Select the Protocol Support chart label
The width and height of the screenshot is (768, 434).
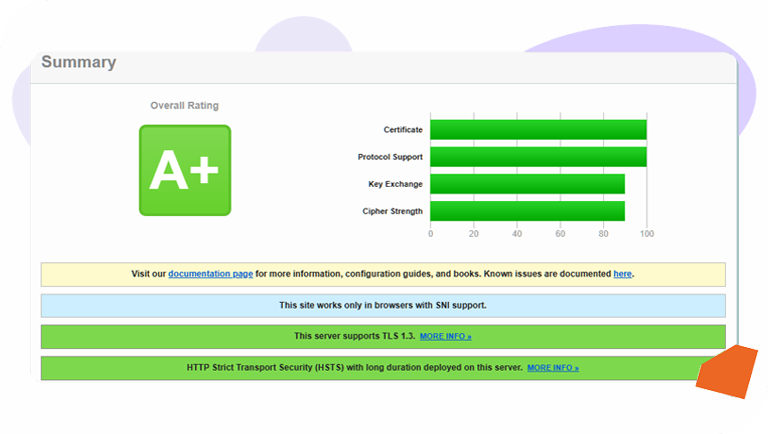(x=390, y=157)
